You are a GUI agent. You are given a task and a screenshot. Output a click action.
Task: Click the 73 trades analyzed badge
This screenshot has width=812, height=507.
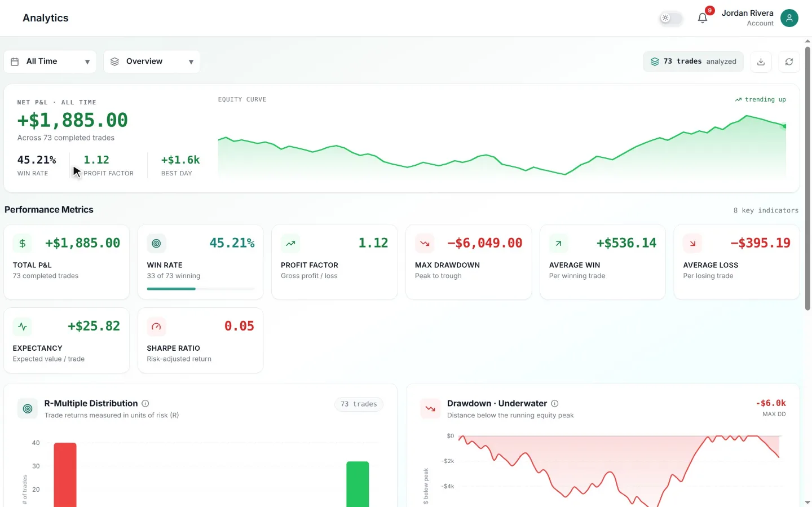(x=693, y=61)
